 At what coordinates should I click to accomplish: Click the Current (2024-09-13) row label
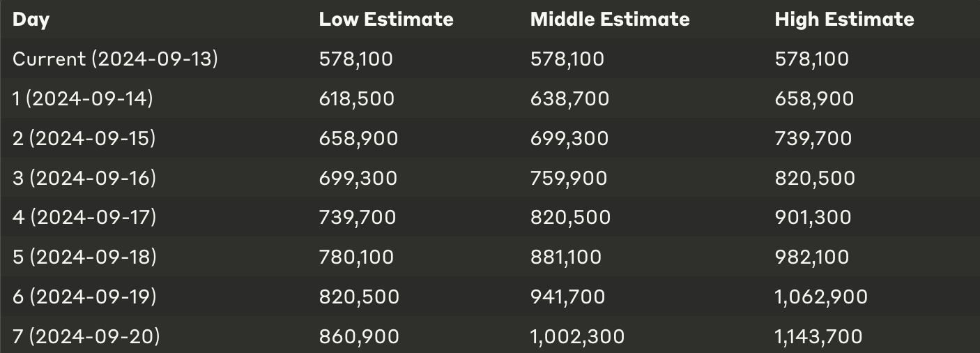pyautogui.click(x=115, y=59)
